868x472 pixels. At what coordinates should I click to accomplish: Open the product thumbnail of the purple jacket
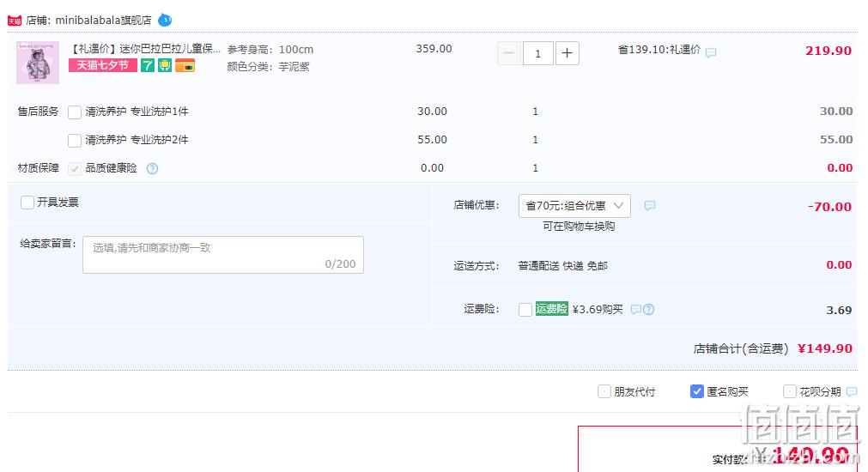38,63
